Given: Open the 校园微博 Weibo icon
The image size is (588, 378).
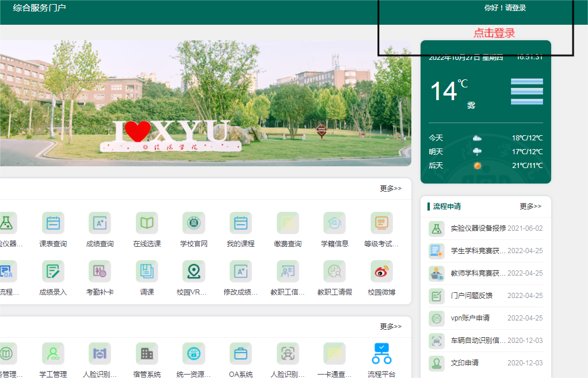Looking at the screenshot, I should pyautogui.click(x=381, y=272).
